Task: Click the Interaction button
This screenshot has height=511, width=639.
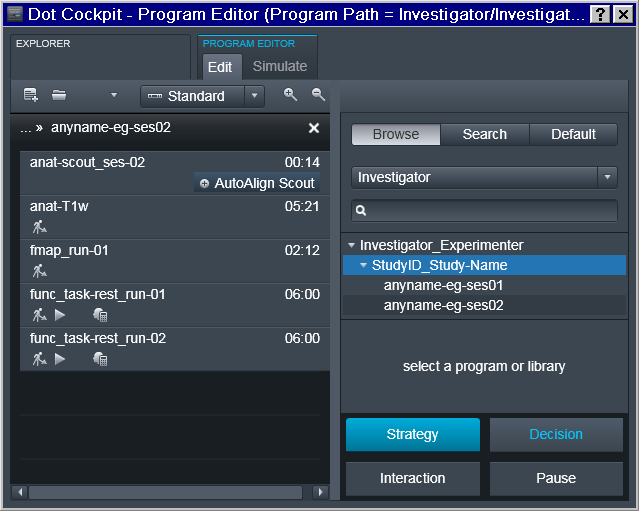Action: coord(413,478)
